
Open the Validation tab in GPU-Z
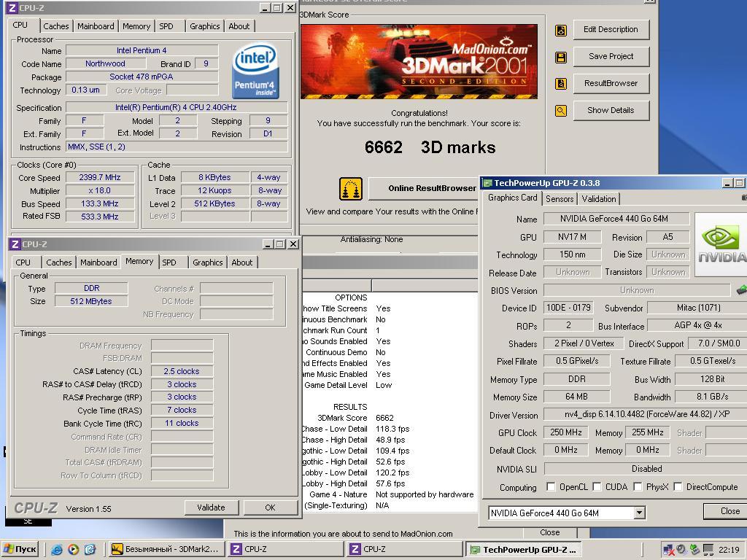tap(599, 198)
